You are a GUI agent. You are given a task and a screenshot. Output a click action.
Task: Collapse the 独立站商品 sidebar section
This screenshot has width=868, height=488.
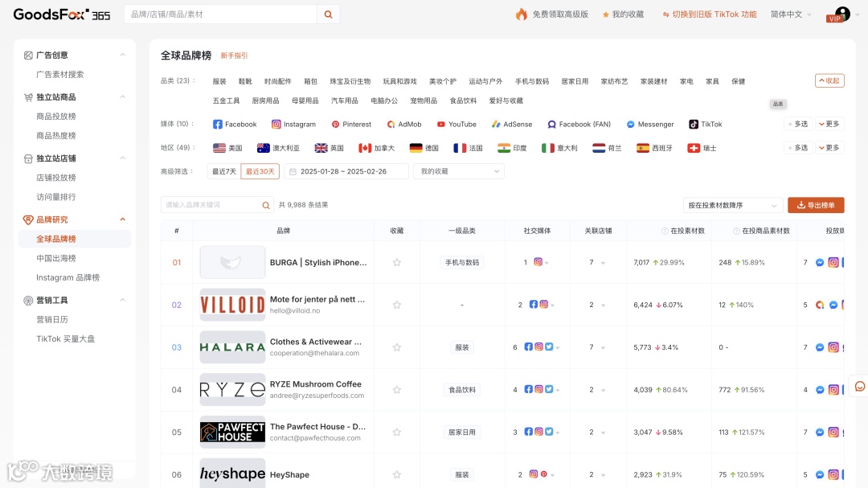(122, 97)
